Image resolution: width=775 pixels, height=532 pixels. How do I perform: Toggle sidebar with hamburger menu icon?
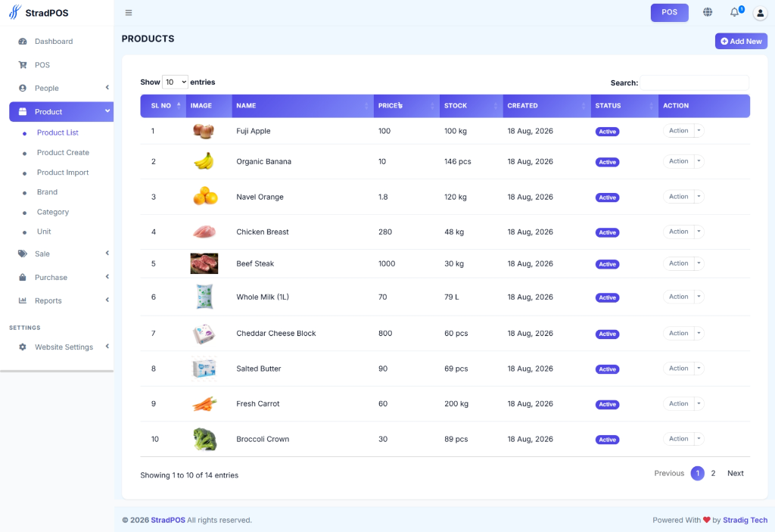pyautogui.click(x=129, y=13)
